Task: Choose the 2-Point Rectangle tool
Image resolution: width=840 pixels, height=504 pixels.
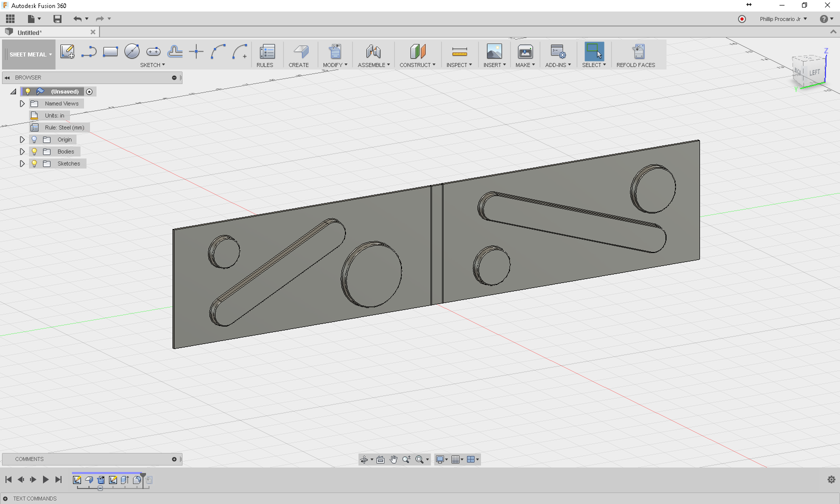Action: 110,51
